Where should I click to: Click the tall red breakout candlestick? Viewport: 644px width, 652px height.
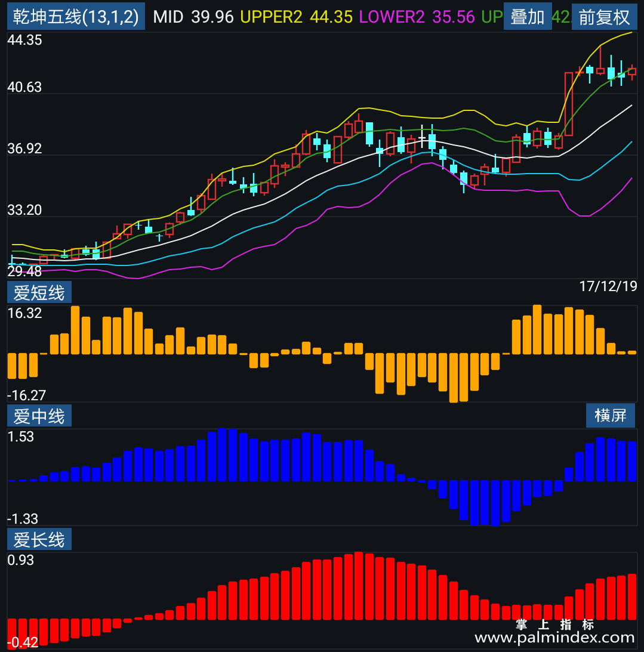click(568, 104)
